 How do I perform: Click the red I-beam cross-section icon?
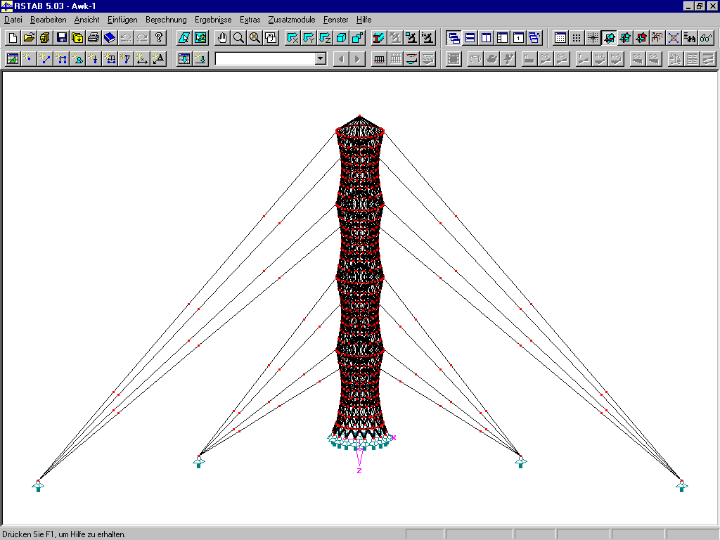378,38
